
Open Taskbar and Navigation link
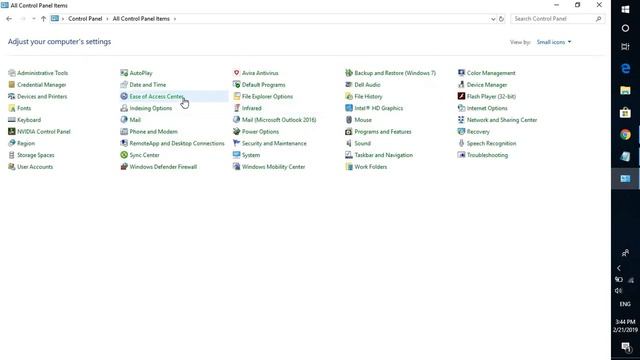[x=383, y=155]
